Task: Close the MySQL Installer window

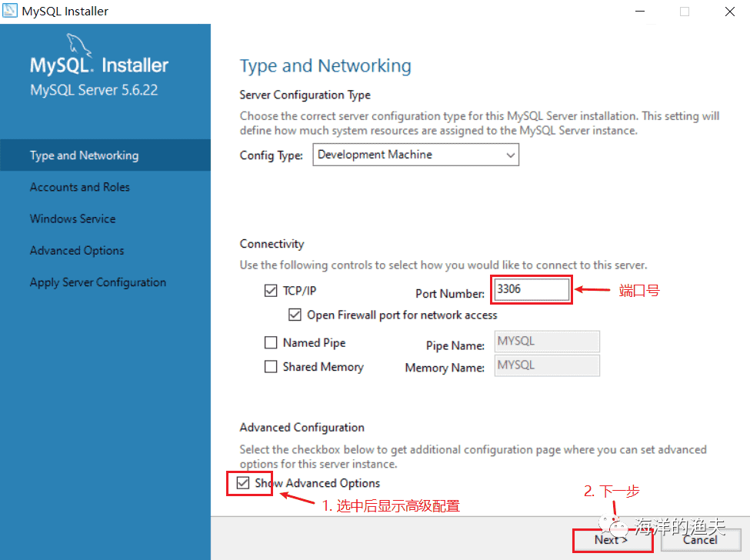Action: pyautogui.click(x=728, y=12)
